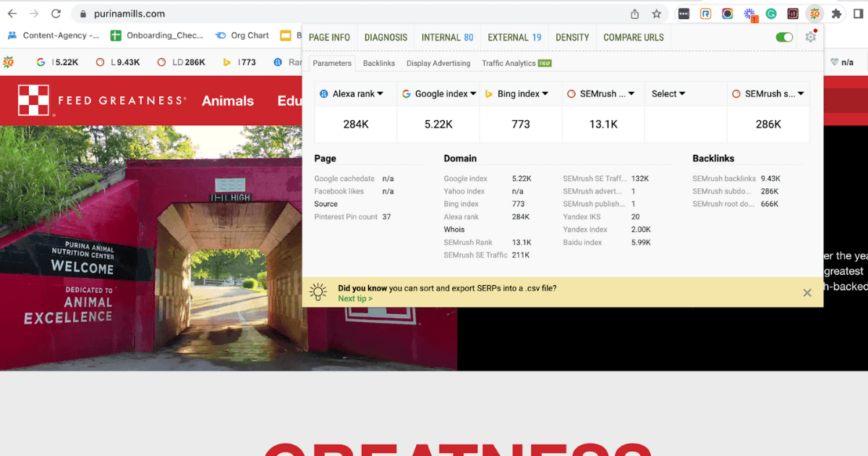
Task: Open the Content-Agency bookmark
Action: tap(54, 35)
